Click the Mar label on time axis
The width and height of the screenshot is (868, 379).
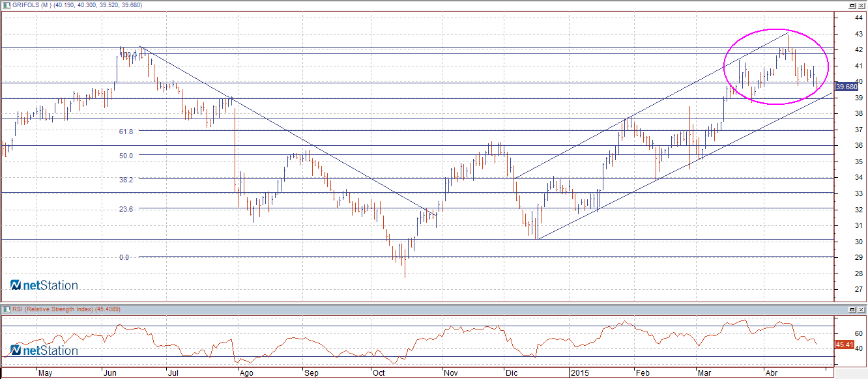704,374
